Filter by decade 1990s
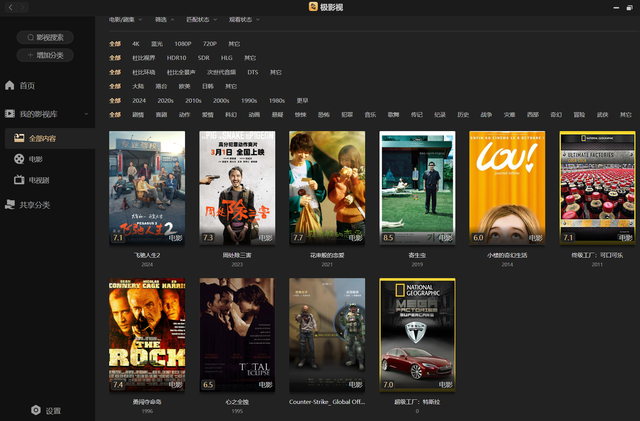This screenshot has width=640, height=421. coord(249,100)
